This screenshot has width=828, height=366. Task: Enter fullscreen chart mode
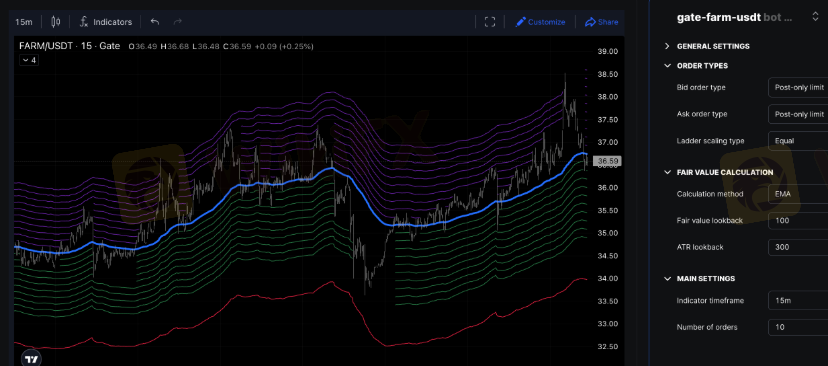(x=490, y=22)
